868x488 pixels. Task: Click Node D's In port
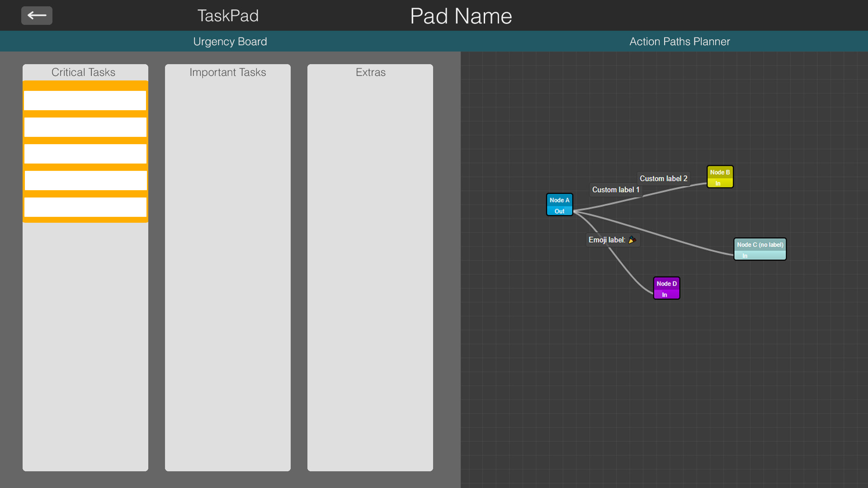(665, 295)
